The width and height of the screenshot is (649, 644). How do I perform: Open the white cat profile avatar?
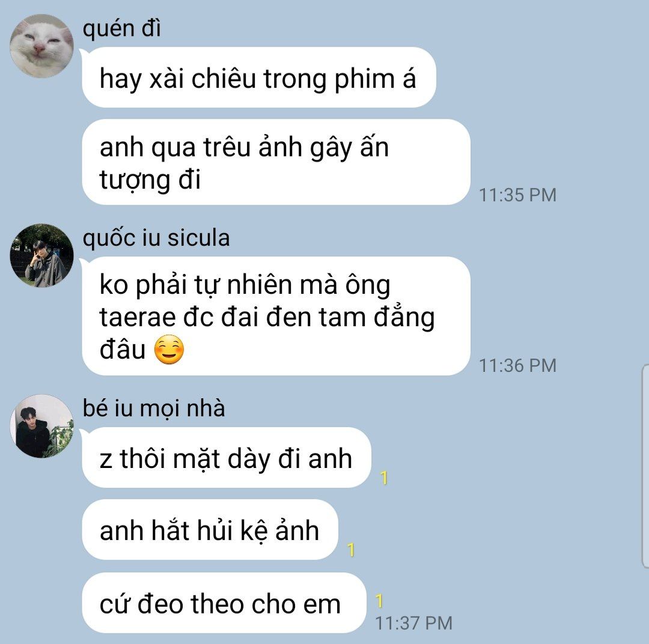tap(41, 46)
